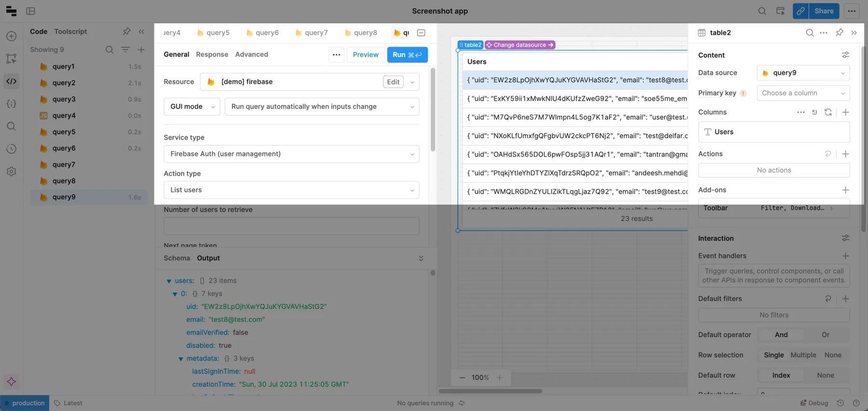Viewport: 868px width, 411px height.
Task: Regenerate columns with the refresh icon
Action: click(x=828, y=112)
